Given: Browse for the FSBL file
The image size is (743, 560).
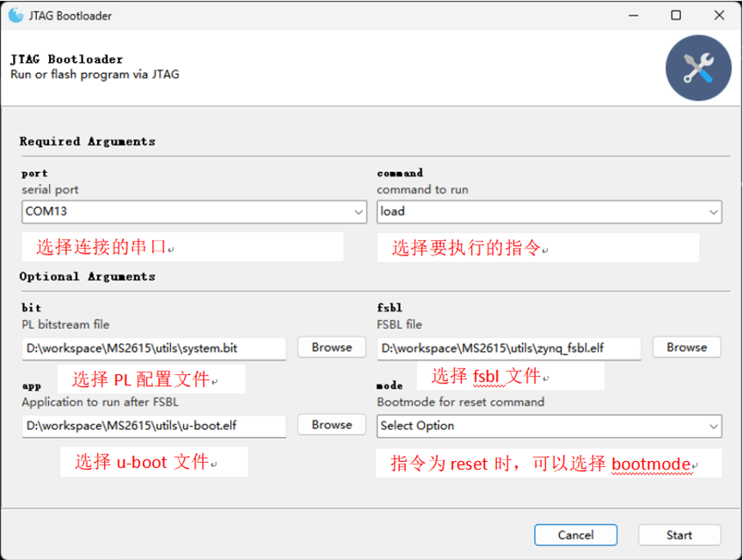Looking at the screenshot, I should 686,348.
